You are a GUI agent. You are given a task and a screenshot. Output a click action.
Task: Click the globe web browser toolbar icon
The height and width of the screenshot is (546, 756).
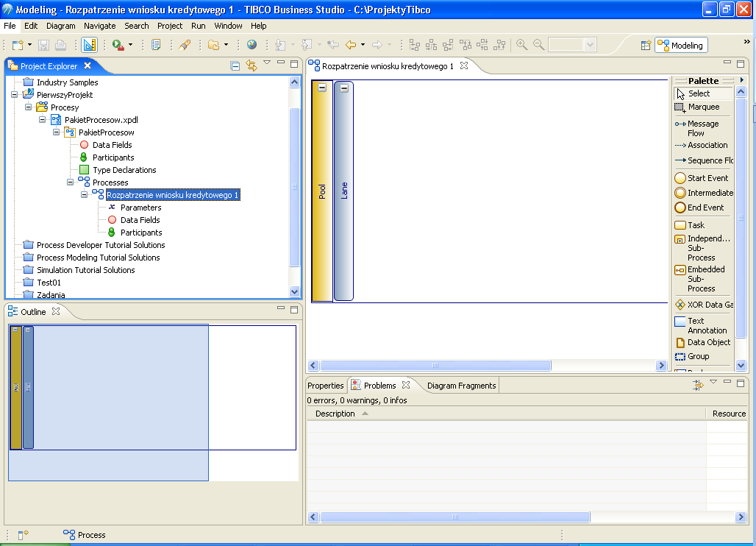click(x=252, y=45)
